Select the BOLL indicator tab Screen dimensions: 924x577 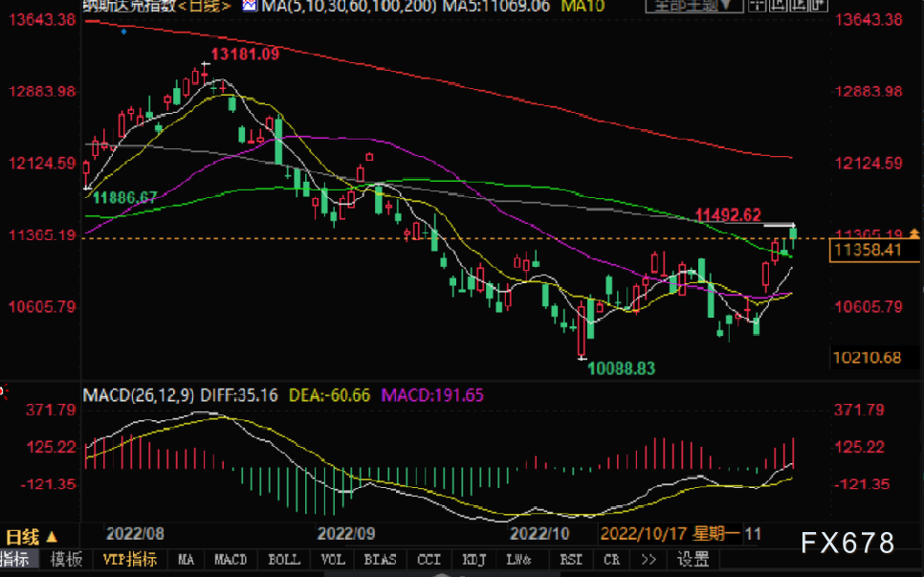284,560
